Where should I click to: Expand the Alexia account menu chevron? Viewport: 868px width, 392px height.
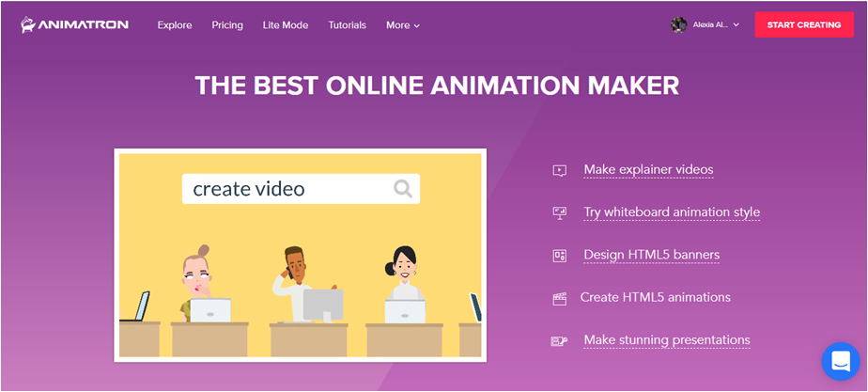click(x=736, y=25)
